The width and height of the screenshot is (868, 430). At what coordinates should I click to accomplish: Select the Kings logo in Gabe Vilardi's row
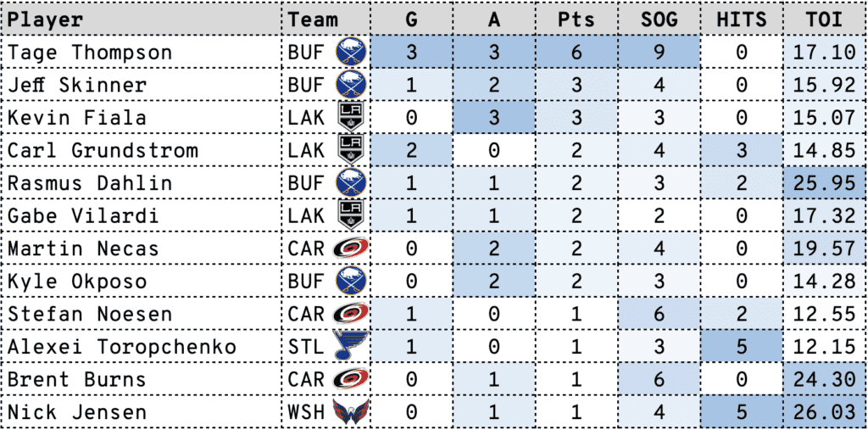[350, 216]
